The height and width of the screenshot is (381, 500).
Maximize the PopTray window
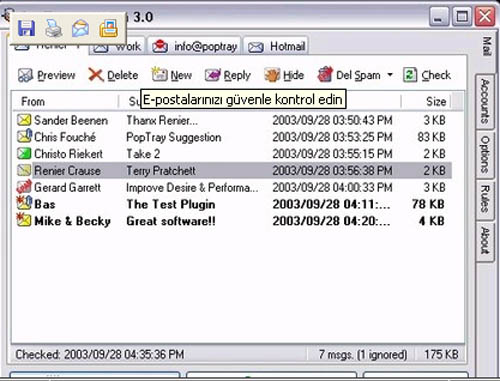pos(462,16)
